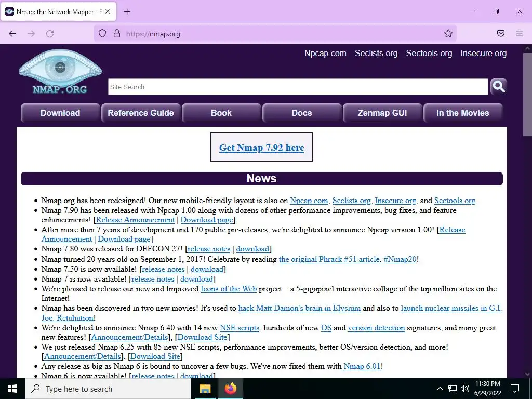The width and height of the screenshot is (532, 399).
Task: Click Download page link for Npcap 1.00
Action: pyautogui.click(x=124, y=239)
